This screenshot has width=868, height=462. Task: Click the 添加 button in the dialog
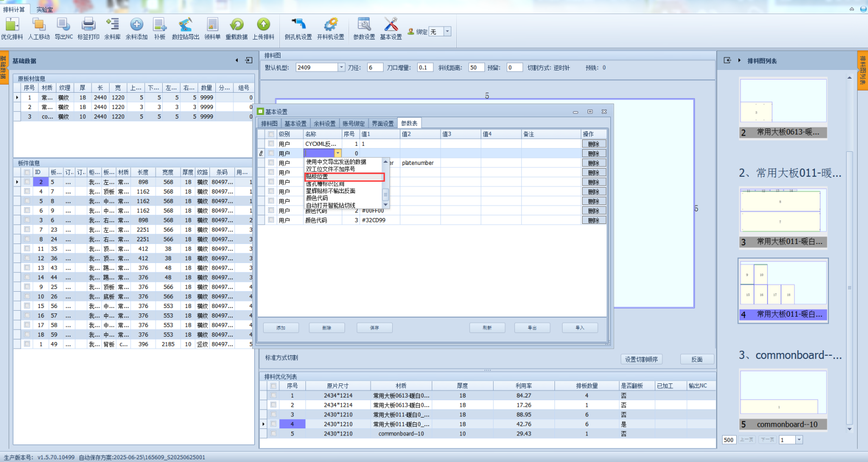pos(281,328)
